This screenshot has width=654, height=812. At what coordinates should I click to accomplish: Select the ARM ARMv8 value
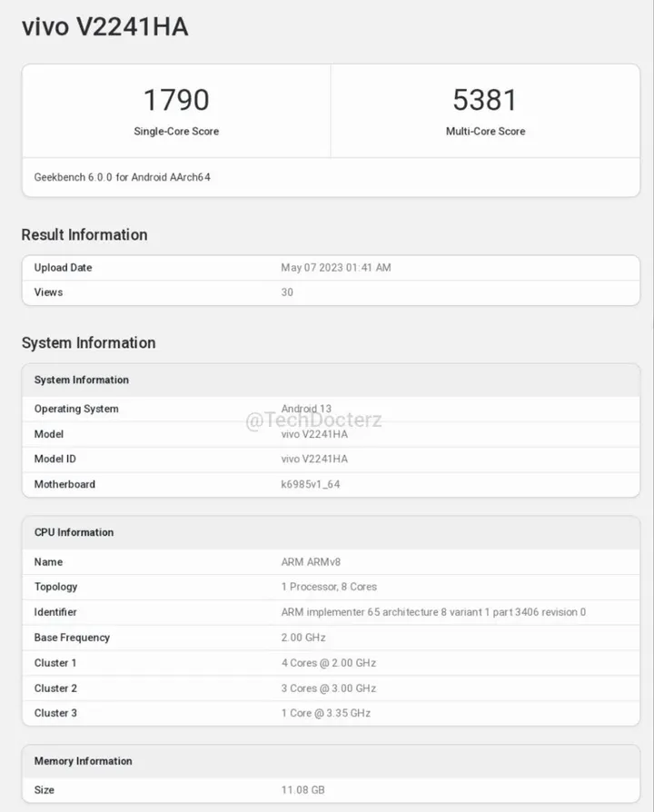[x=311, y=562]
